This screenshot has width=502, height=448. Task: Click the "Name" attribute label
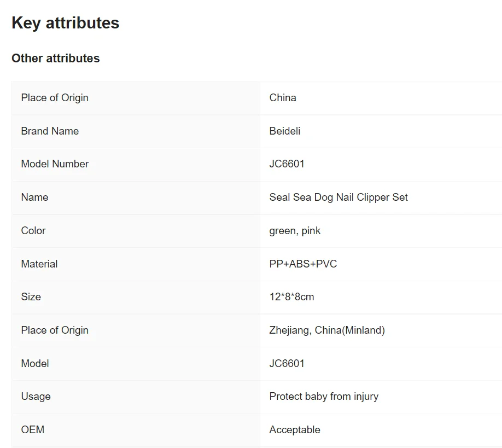pyautogui.click(x=34, y=197)
